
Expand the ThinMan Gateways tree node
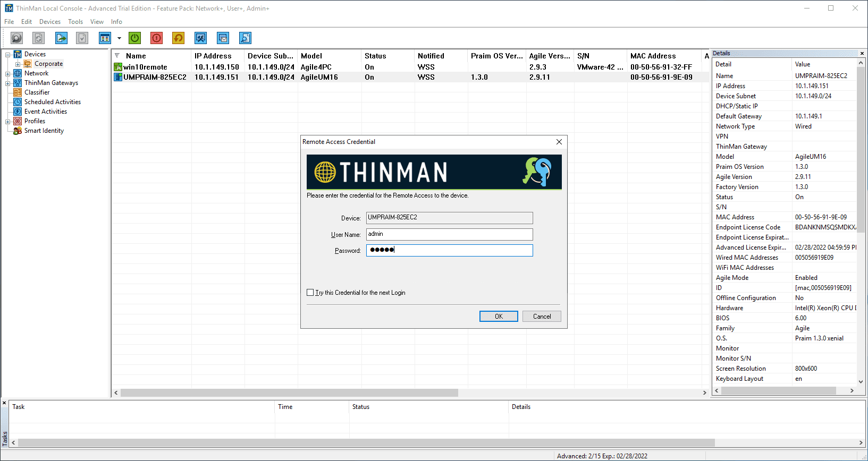(8, 83)
